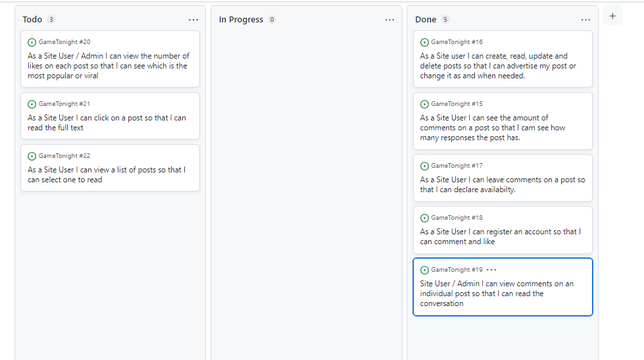This screenshot has height=360, width=644.
Task: Click the GameTonight #22 label
Action: (x=64, y=156)
